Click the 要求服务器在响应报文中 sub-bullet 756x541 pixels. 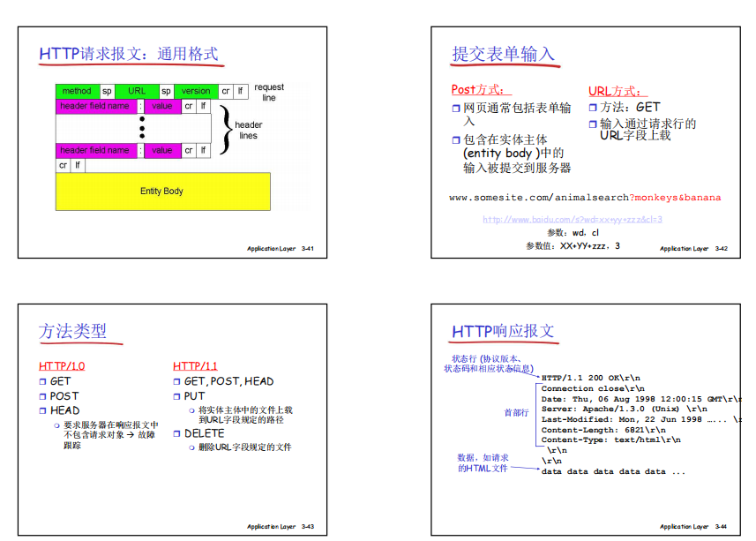click(x=106, y=435)
